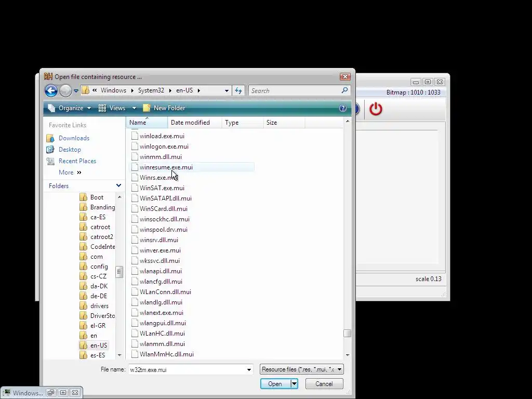Click the winlogon.exe.mui file icon

tap(135, 146)
